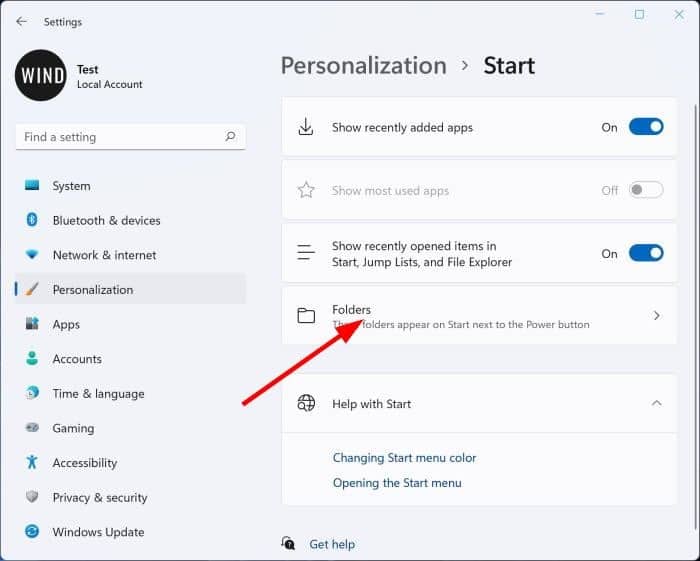Focus the Find a setting search box
Screen dimensions: 700x561
pyautogui.click(x=130, y=137)
